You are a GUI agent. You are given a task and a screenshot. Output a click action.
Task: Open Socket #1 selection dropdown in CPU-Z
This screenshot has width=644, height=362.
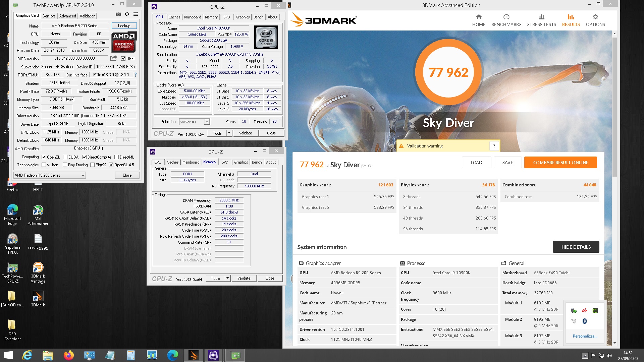click(x=195, y=122)
